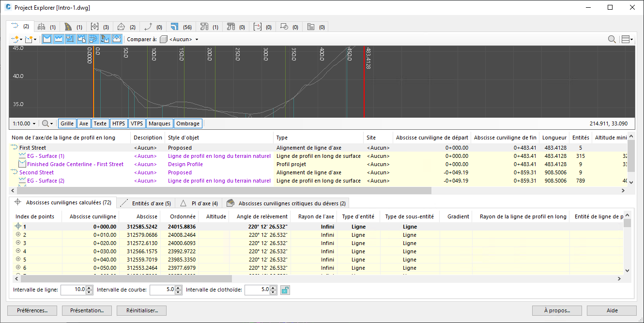The width and height of the screenshot is (644, 323).
Task: Toggle the offset alignments filter icon
Action: pyautogui.click(x=93, y=39)
